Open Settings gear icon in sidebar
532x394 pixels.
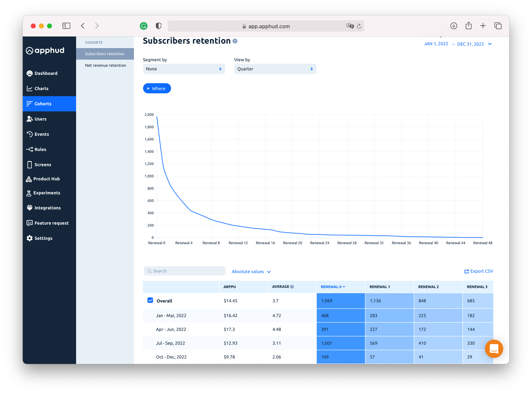pos(30,238)
